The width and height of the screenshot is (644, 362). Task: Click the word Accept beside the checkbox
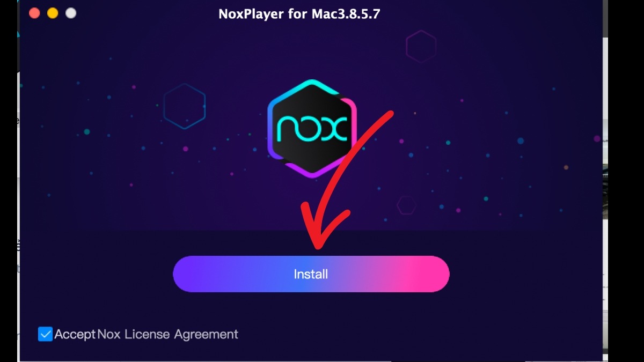point(75,334)
